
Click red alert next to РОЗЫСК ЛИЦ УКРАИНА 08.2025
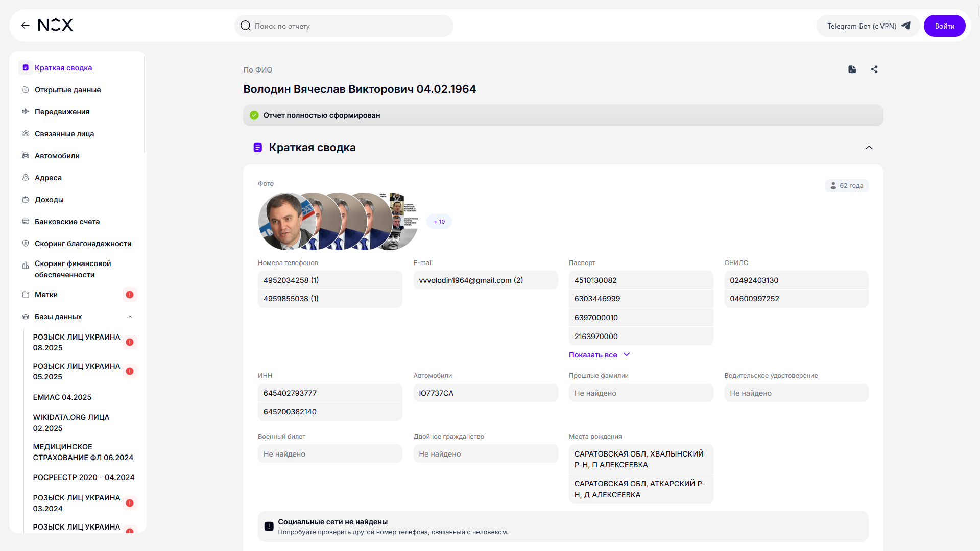[x=130, y=342]
